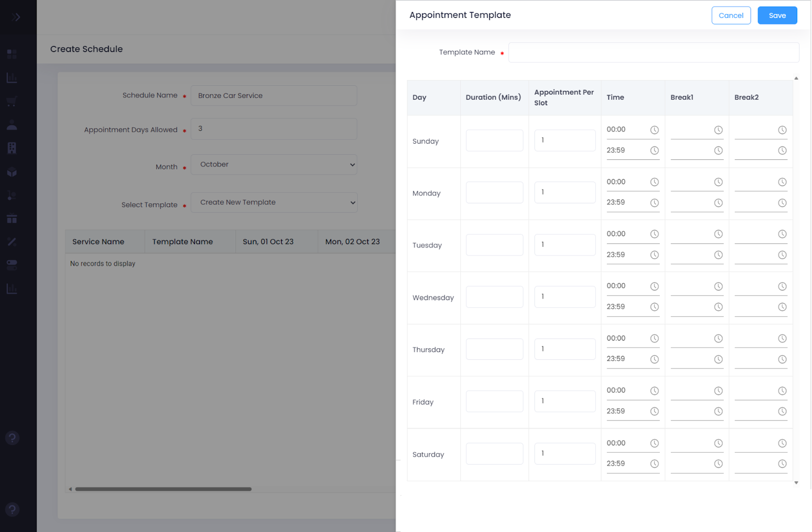Screen dimensions: 812x532
Task: Open Friday Break1 end clock icon
Action: 718,412
